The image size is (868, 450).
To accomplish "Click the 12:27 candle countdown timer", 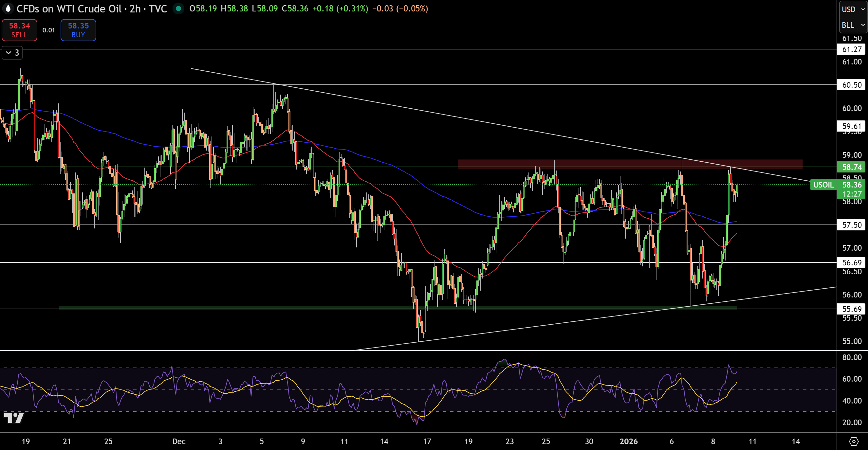I will click(x=852, y=194).
